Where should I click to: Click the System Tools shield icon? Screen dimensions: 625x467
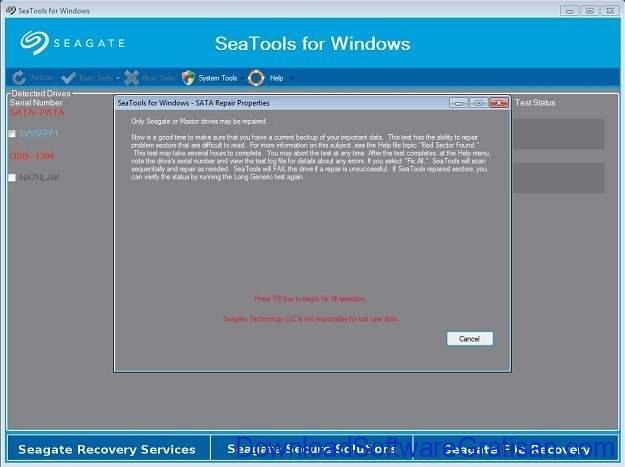(188, 78)
